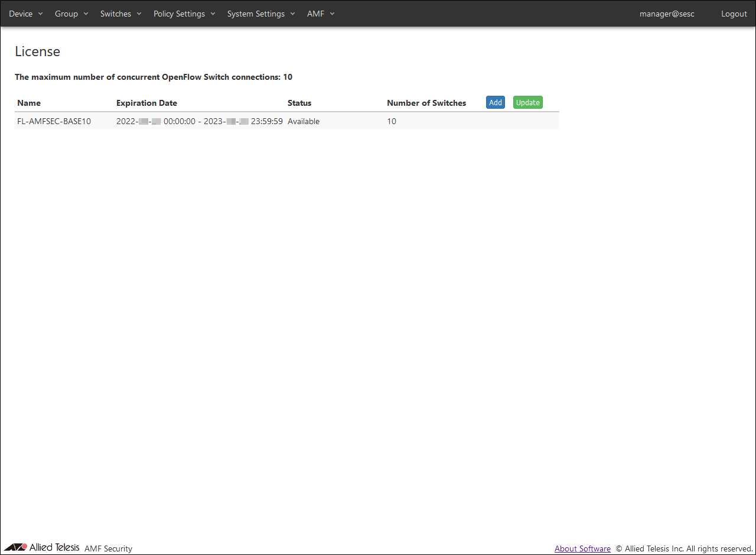
Task: Open the Policy Settings menu
Action: click(184, 14)
